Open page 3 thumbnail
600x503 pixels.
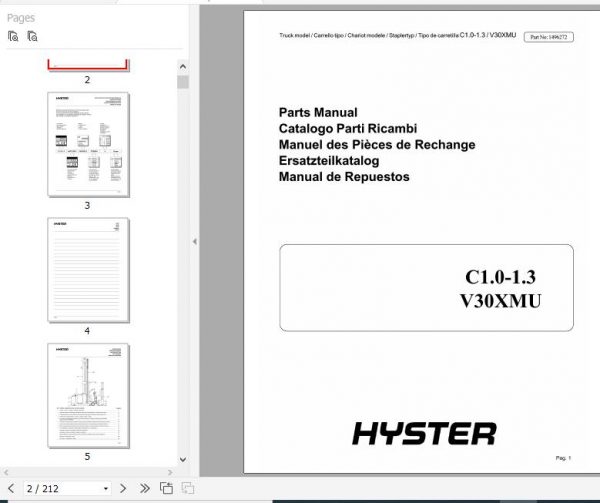[88, 145]
